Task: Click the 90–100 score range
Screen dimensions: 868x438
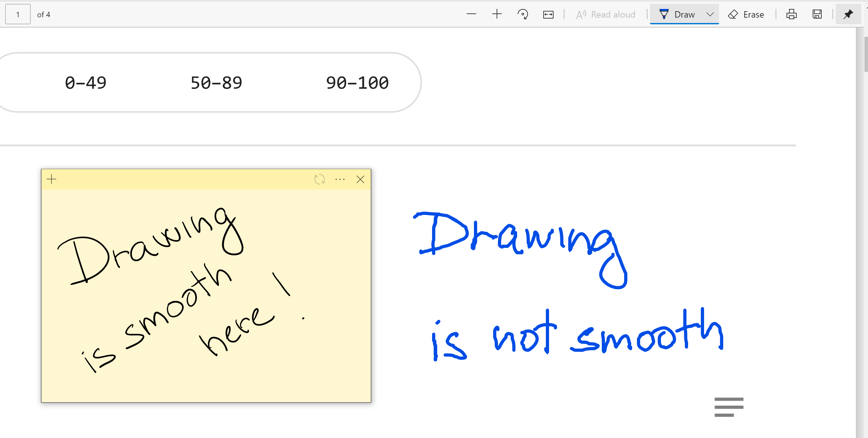Action: (357, 82)
